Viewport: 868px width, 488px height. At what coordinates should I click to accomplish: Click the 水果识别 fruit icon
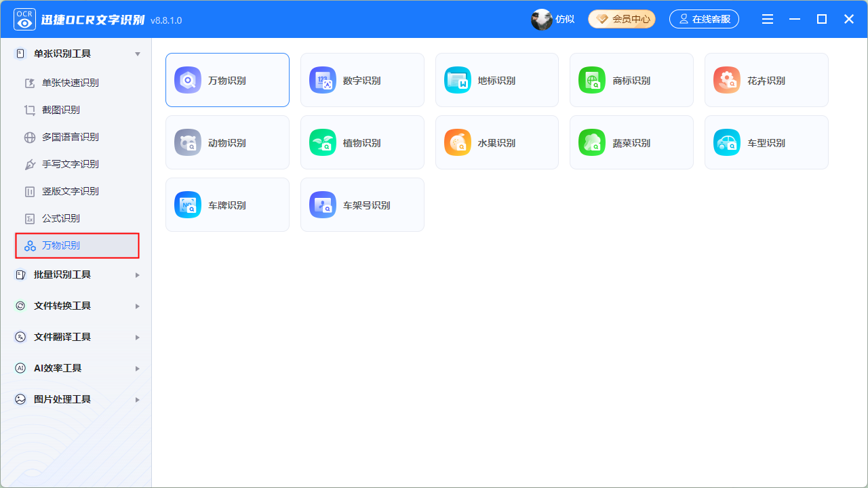click(458, 142)
